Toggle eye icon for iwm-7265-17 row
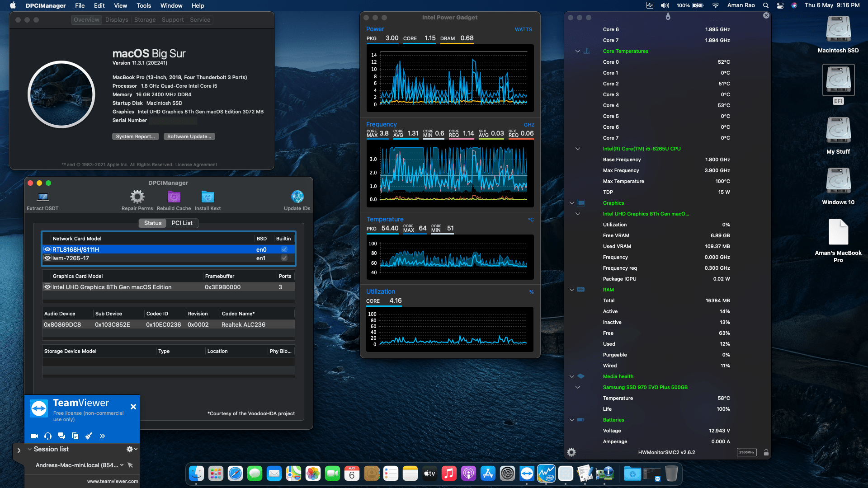This screenshot has height=488, width=868. click(x=47, y=258)
